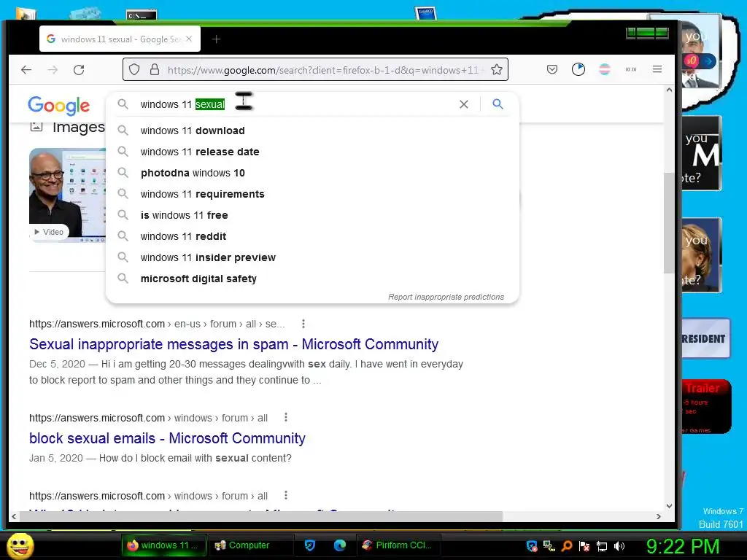Save page to Pocket
747x560 pixels.
(x=552, y=69)
